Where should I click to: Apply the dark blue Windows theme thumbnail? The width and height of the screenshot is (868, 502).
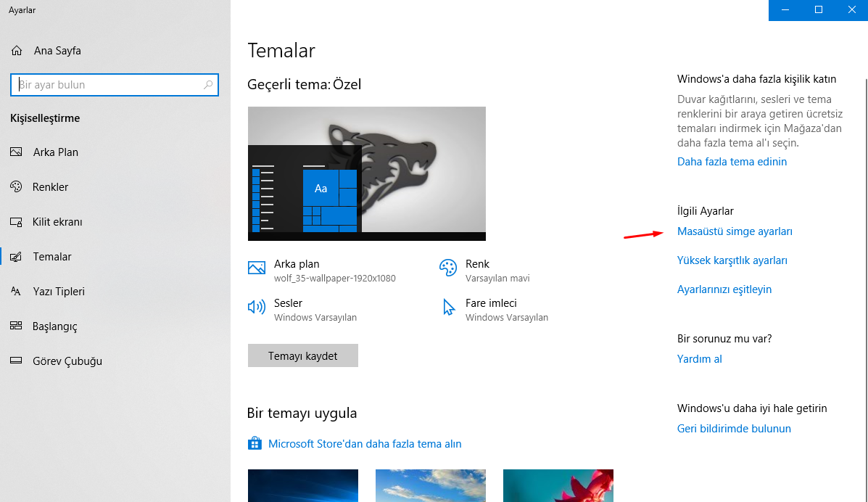coord(303,485)
